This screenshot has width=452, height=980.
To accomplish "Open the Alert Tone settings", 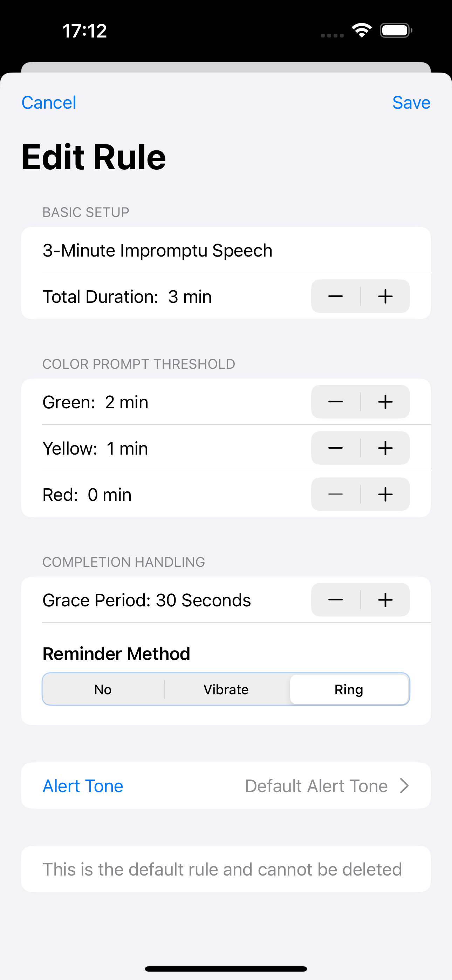I will pos(83,785).
